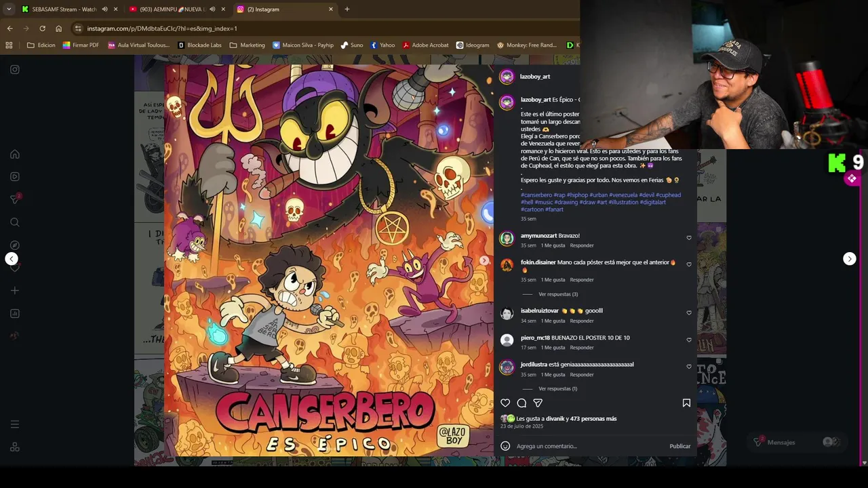Open the Edicion bookmark folder
Viewport: 868px width, 488px height.
(41, 45)
